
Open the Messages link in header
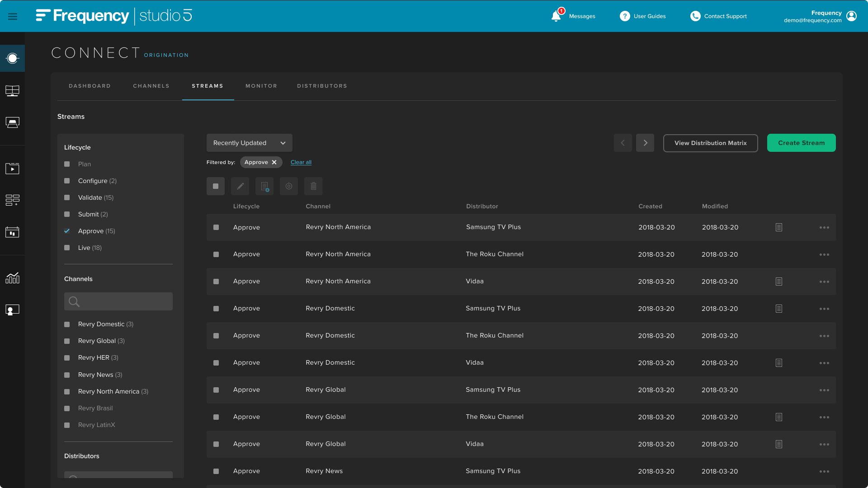[582, 16]
